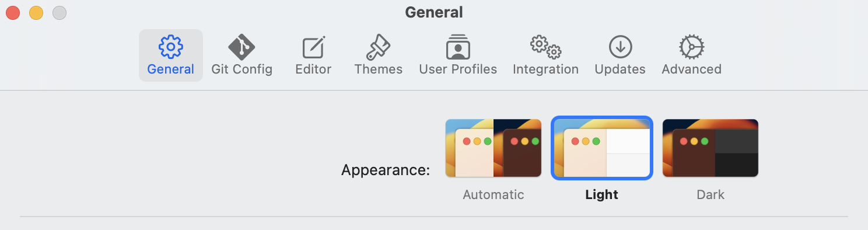Go to the "User Profiles" tab label
The width and height of the screenshot is (868, 230).
458,69
